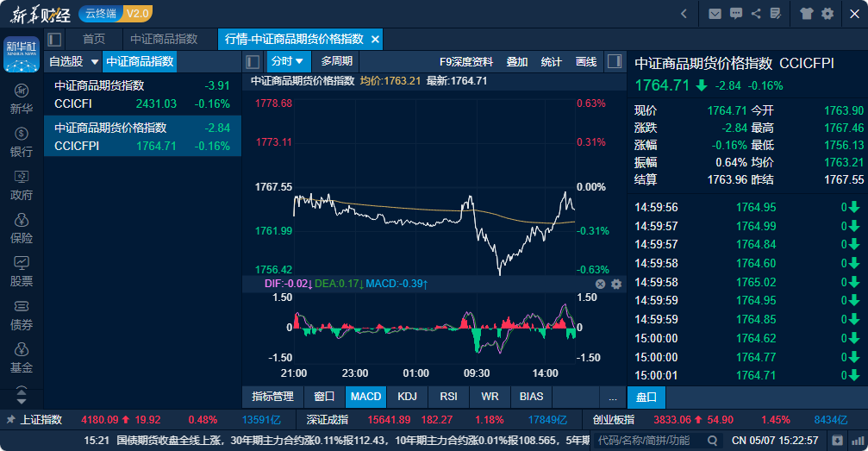
Task: Select the WR indicator tab
Action: click(490, 397)
